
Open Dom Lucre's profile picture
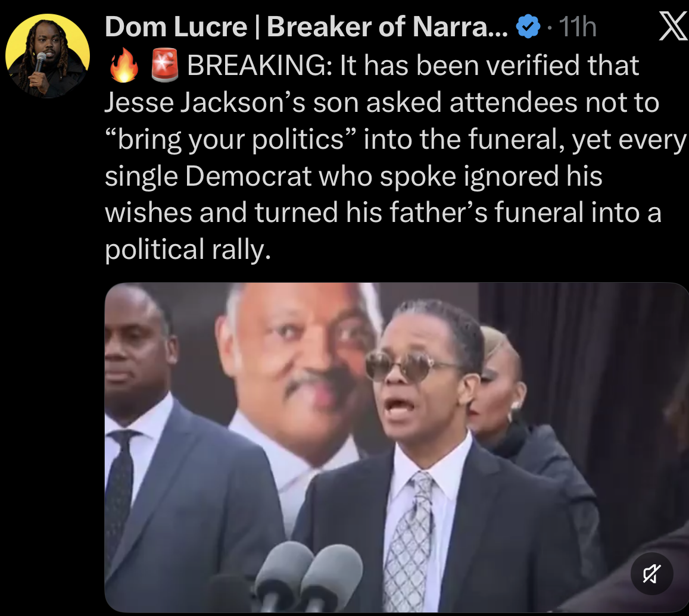48,56
